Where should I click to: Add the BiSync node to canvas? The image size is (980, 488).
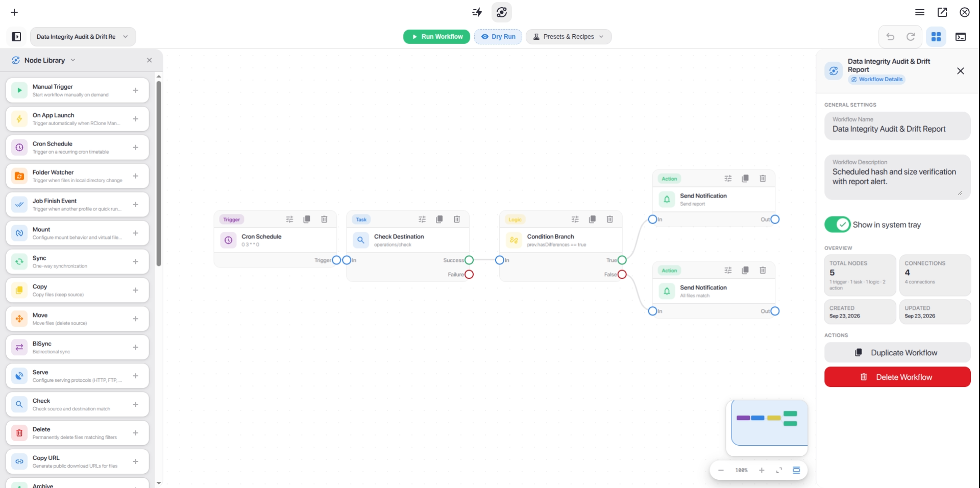pyautogui.click(x=136, y=348)
